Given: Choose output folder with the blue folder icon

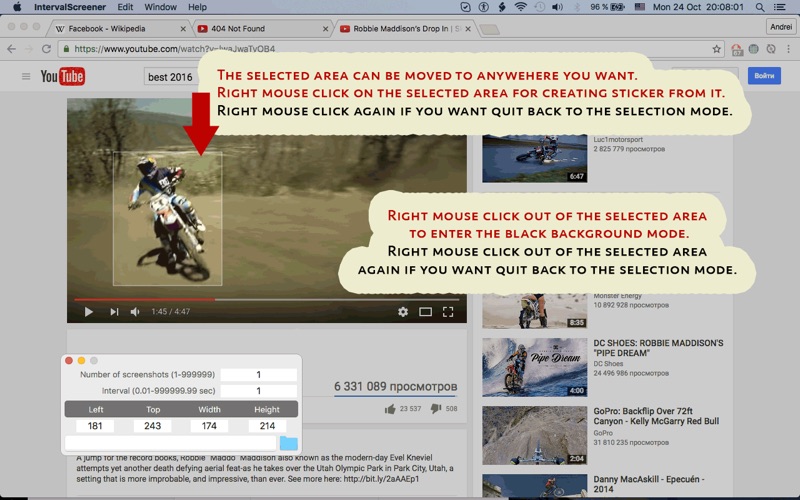Looking at the screenshot, I should (x=289, y=443).
